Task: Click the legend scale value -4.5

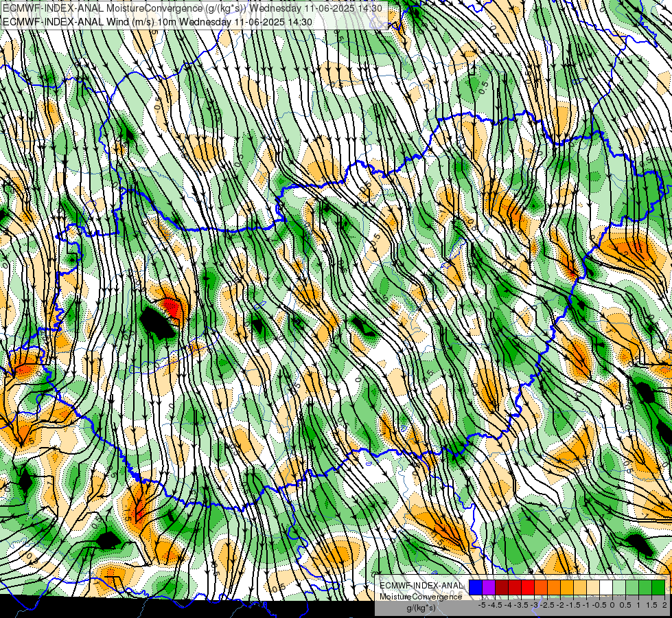Action: click(495, 605)
